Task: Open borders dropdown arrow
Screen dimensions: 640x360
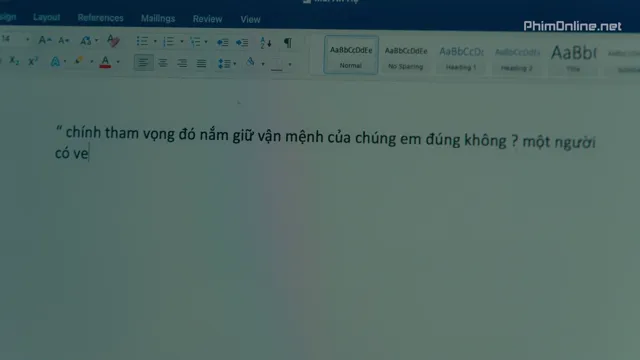Action: [x=290, y=64]
